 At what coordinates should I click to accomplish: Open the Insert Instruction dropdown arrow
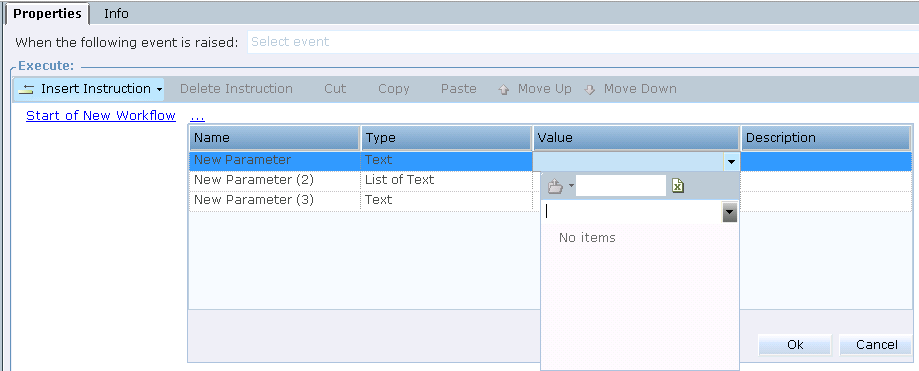pos(159,90)
